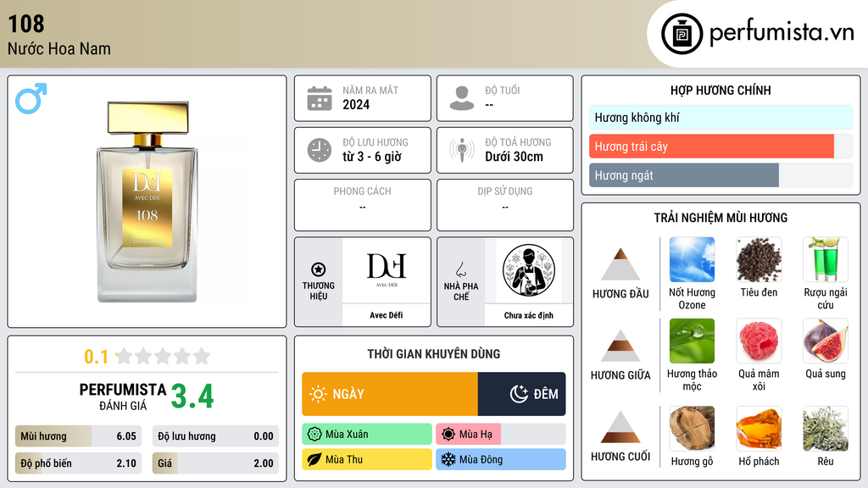Click the Thời gian khuyên dùng heading

pyautogui.click(x=434, y=353)
